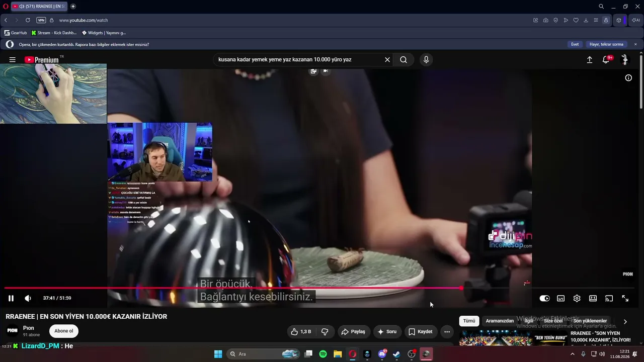Screen dimensions: 644x362
Task: Open a new browser tab
Action: pyautogui.click(x=73, y=7)
